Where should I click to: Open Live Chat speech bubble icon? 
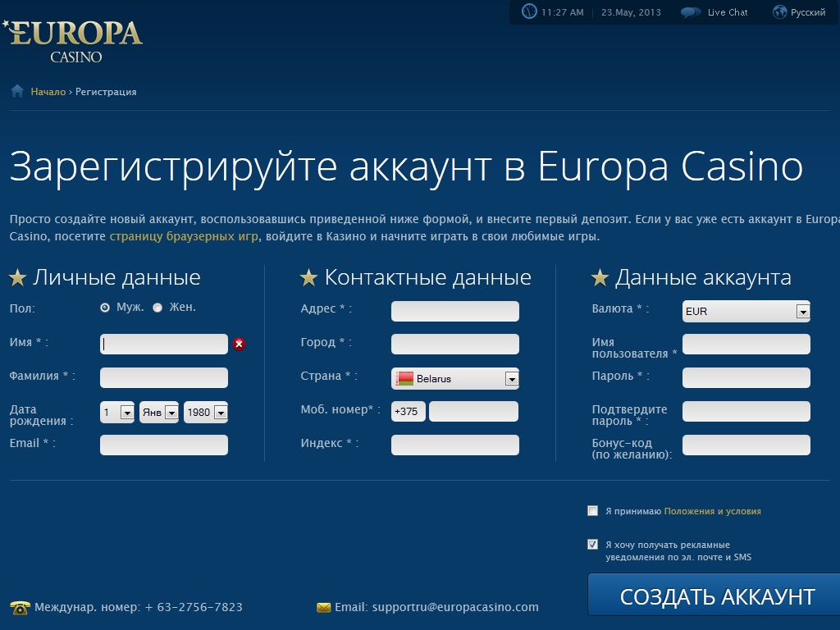click(x=692, y=12)
